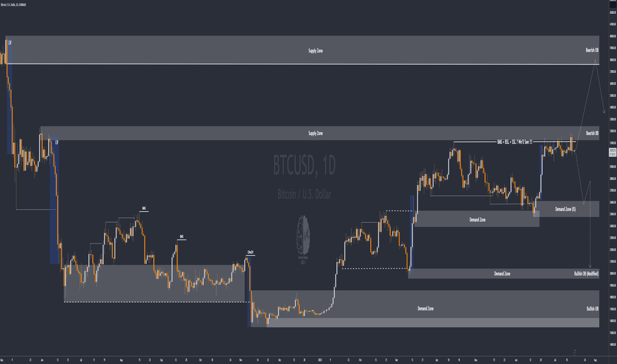Screen dimensions: 617x364
Task: Click the symbol title text in the top-left corner
Action: (13, 5)
